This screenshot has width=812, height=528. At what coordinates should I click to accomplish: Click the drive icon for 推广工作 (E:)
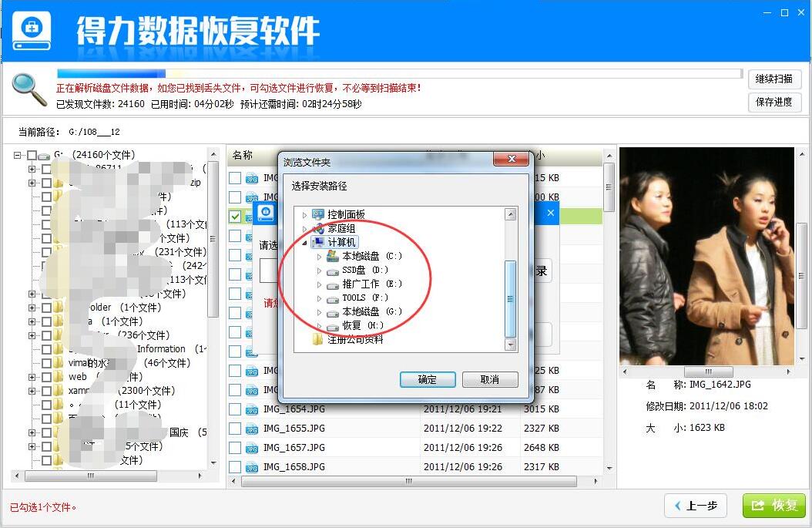coord(333,284)
